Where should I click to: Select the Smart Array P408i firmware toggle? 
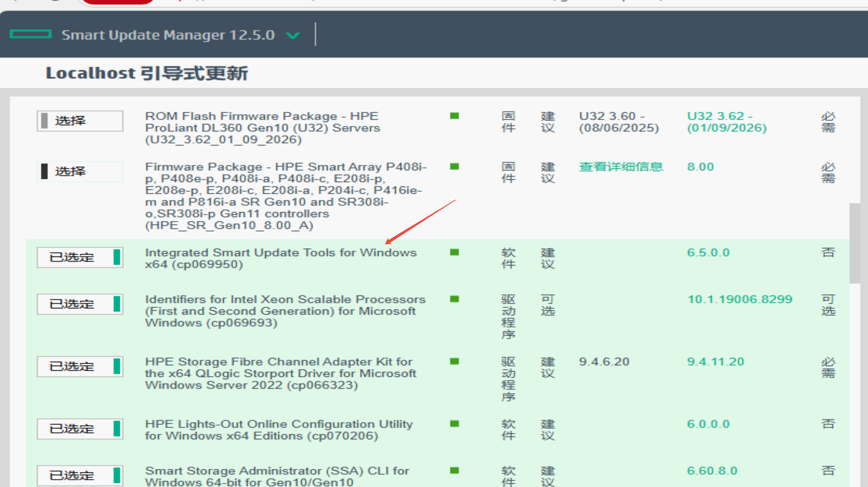[x=80, y=171]
